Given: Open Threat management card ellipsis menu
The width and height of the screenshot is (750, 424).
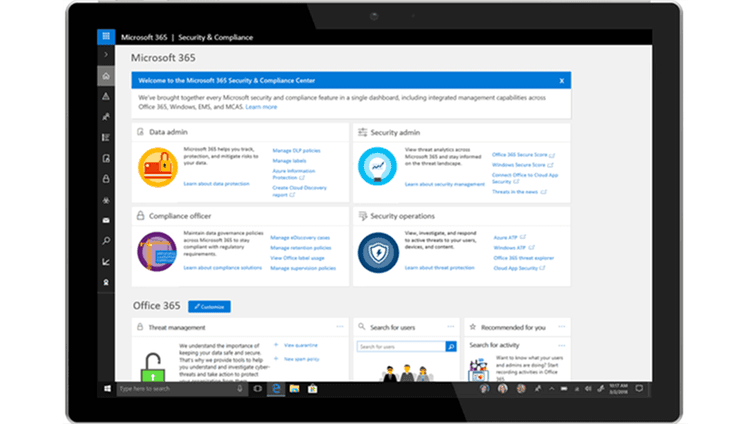Looking at the screenshot, I should [340, 327].
